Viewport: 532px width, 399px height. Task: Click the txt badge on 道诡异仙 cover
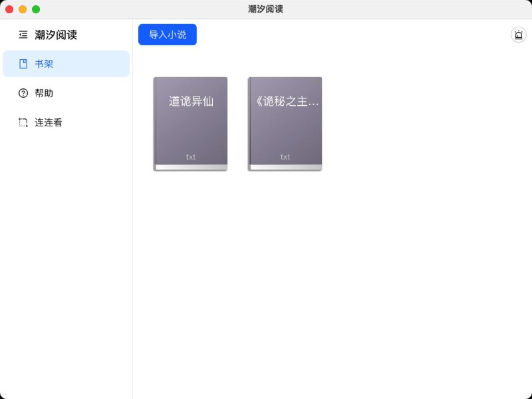point(191,157)
